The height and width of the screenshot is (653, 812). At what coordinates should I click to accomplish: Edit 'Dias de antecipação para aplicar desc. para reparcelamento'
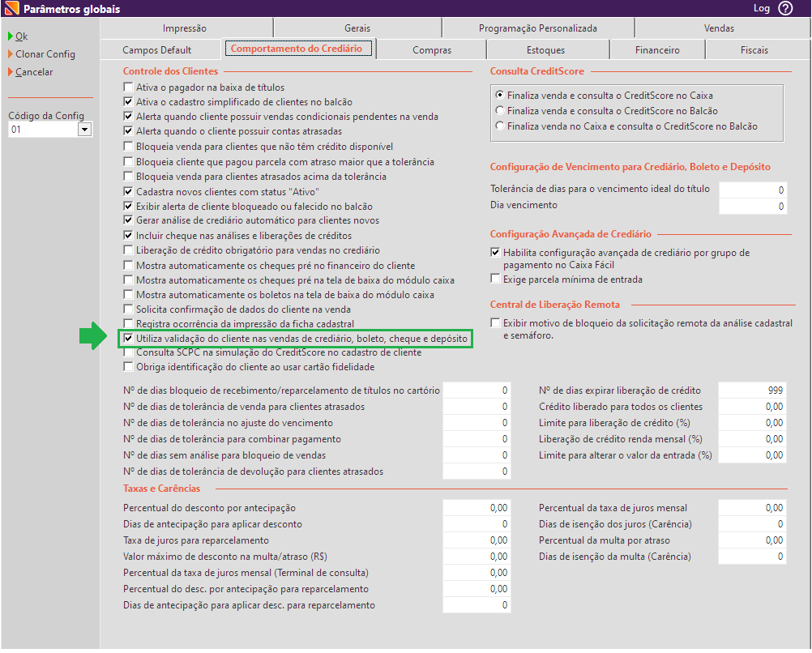(477, 605)
